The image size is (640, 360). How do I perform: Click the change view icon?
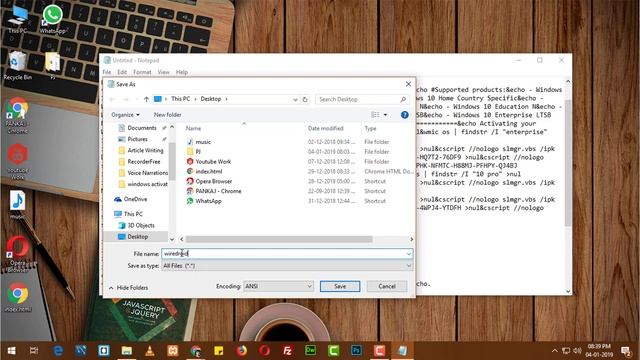(375, 115)
